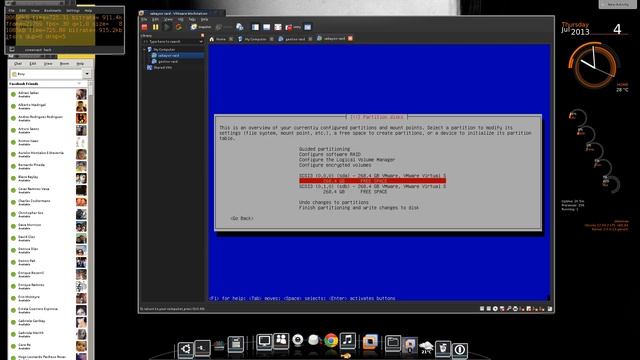Expand the library search options dropdown arrow
The height and width of the screenshot is (360, 640).
pyautogui.click(x=201, y=42)
